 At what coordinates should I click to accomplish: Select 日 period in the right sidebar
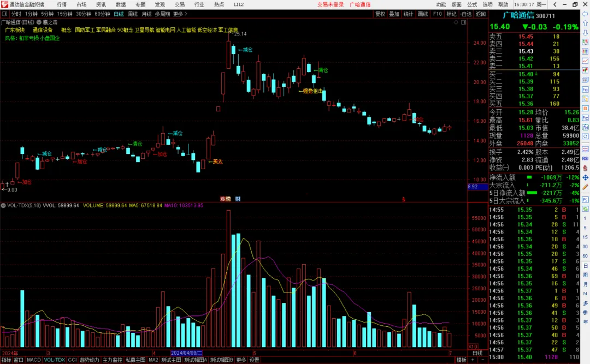click(x=585, y=265)
